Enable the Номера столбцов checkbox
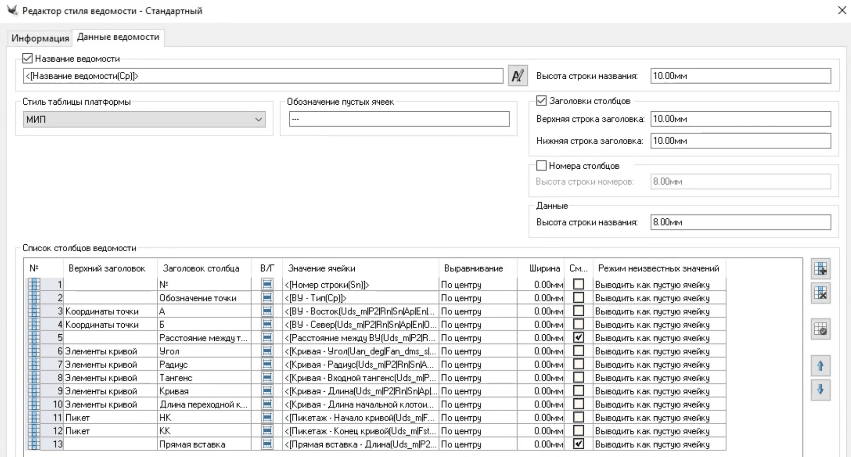Viewport: 851px width, 457px height. pyautogui.click(x=542, y=164)
